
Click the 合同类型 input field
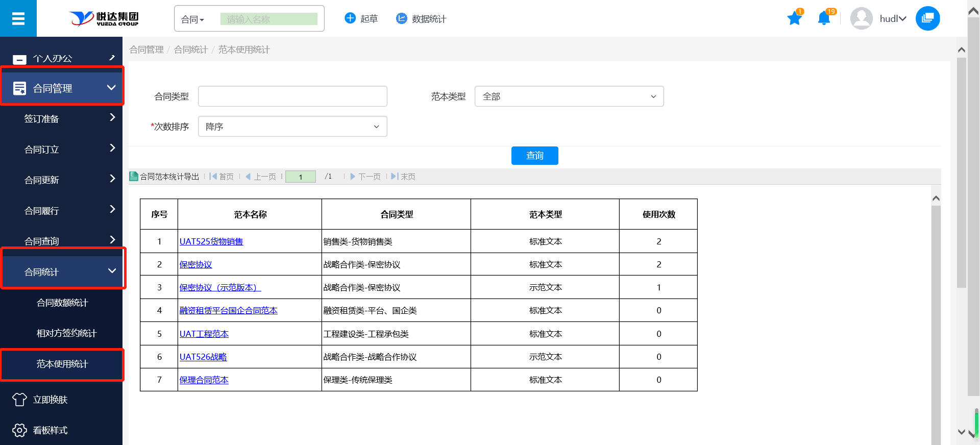click(x=292, y=96)
